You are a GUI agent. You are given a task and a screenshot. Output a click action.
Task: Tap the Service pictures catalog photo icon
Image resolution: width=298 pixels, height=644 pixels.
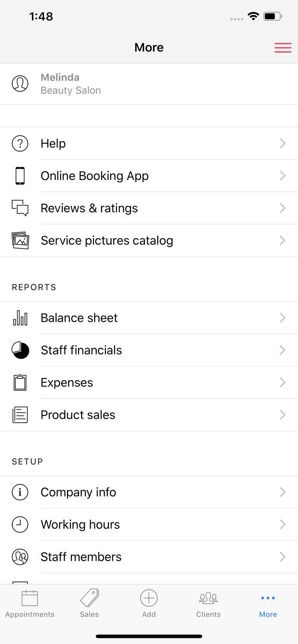pyautogui.click(x=20, y=241)
